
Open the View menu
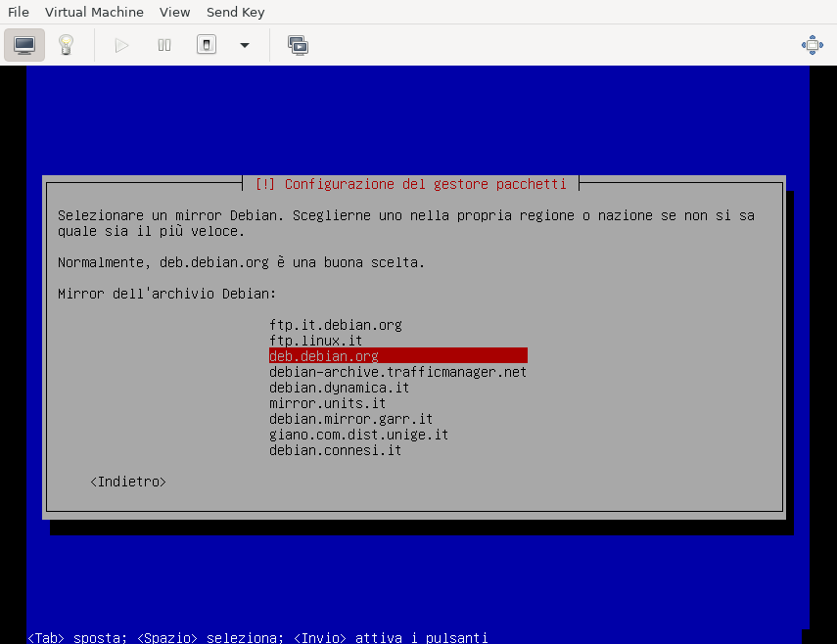pyautogui.click(x=174, y=12)
